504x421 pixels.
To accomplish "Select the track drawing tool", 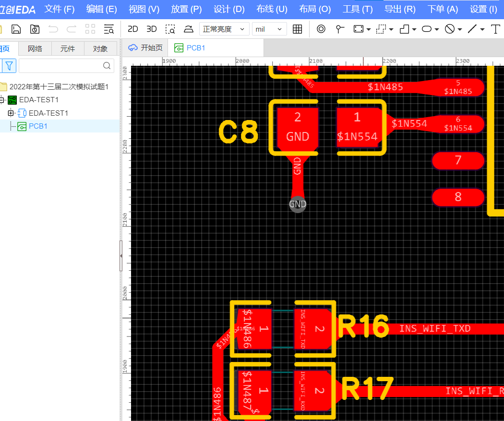I will click(472, 29).
